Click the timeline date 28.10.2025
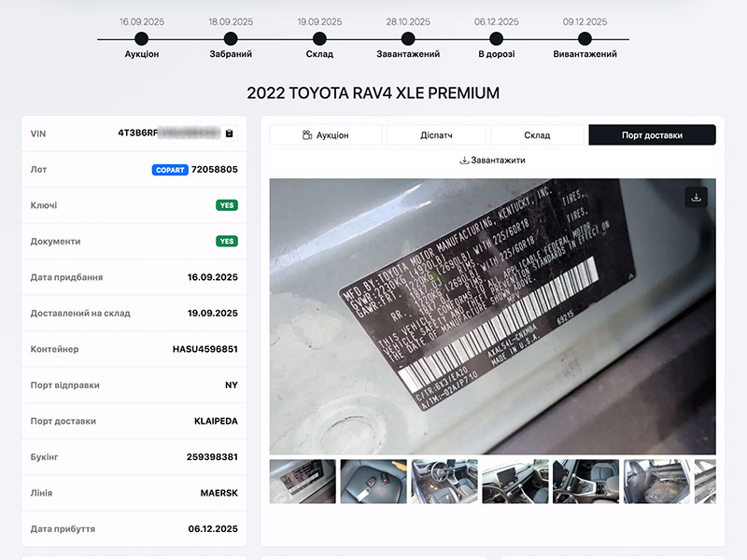This screenshot has width=747, height=560. (408, 21)
